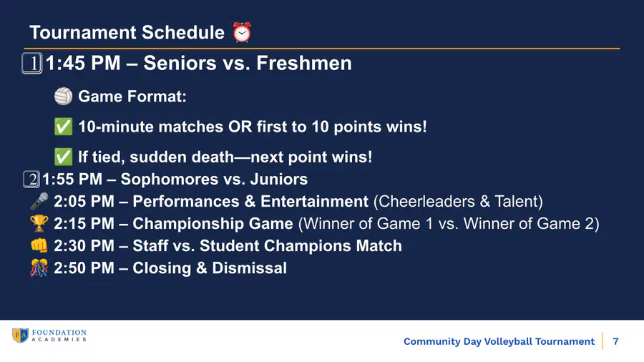Click the boxed number 2 icon
Screen dimensions: 644x362
point(31,180)
